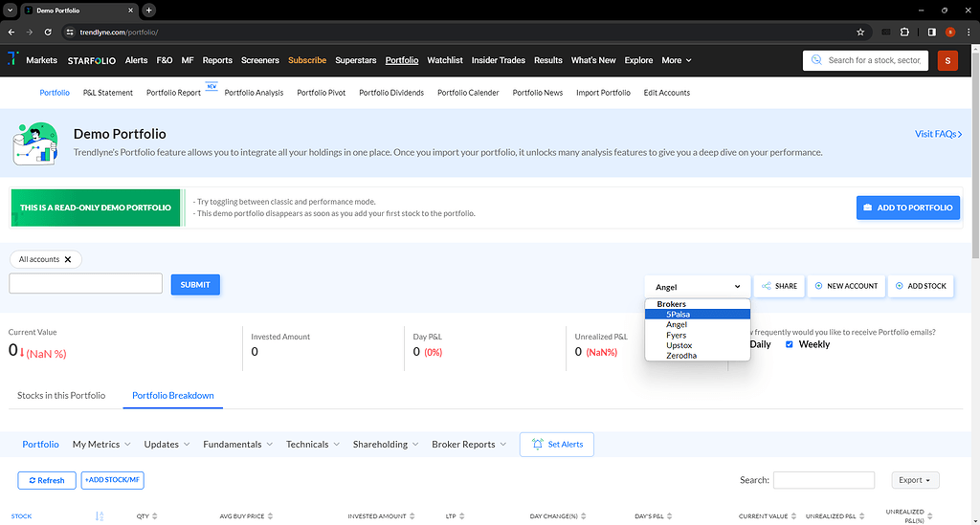Open browser extensions puzzle icon
This screenshot has width=980, height=525.
[904, 32]
